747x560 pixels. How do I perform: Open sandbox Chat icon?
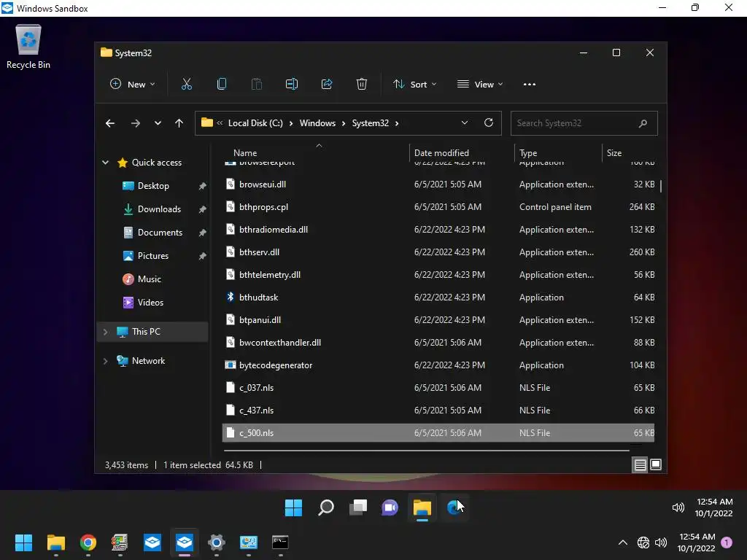(x=390, y=507)
